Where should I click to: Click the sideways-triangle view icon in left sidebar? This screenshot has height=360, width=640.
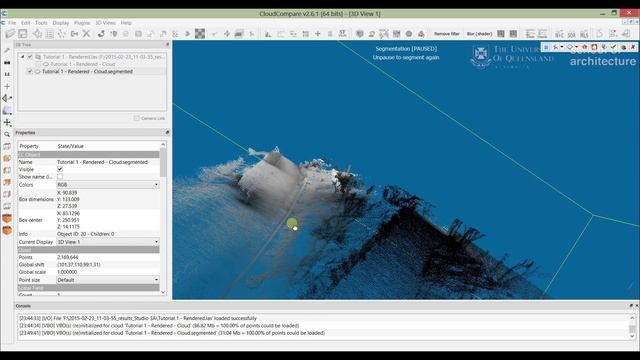(7, 98)
